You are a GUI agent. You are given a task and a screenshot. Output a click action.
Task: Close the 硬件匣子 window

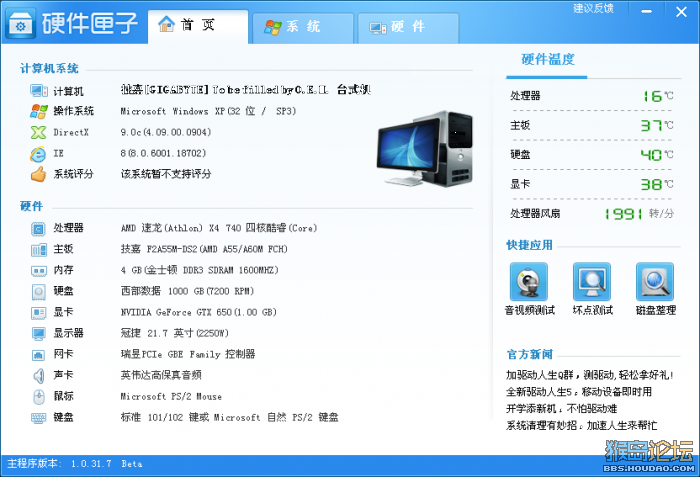[681, 12]
